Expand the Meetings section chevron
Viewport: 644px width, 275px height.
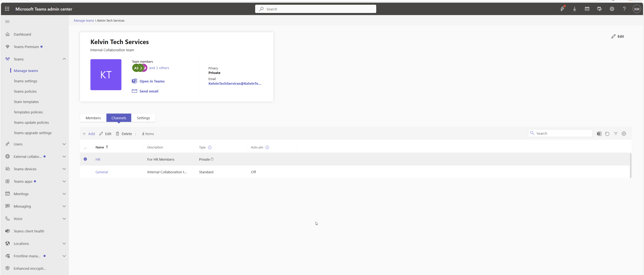64,194
